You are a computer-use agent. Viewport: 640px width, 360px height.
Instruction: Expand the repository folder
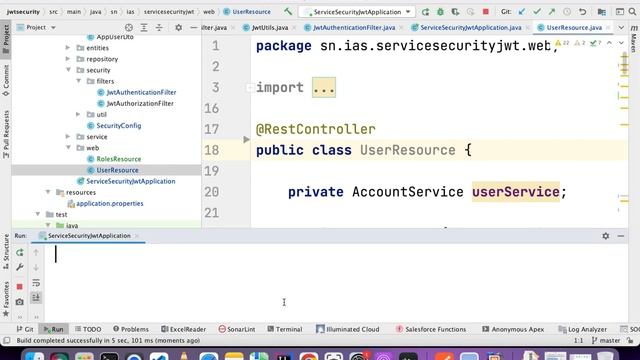click(x=68, y=59)
